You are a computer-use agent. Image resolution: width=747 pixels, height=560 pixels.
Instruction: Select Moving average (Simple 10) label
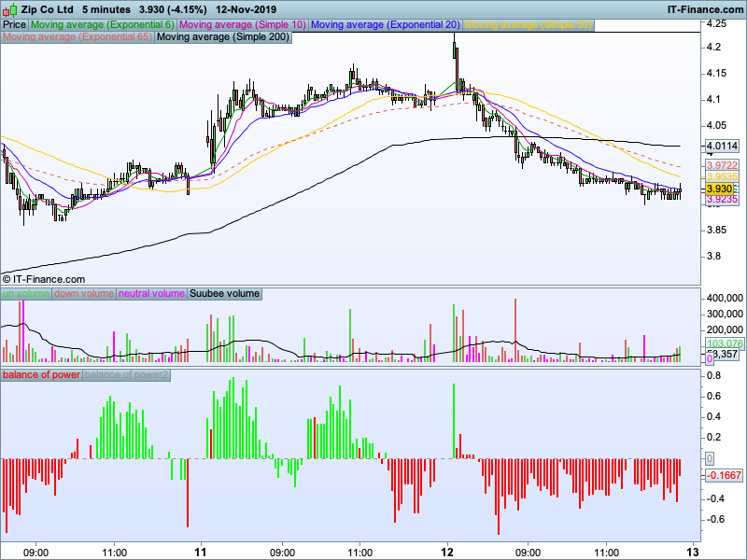(x=243, y=25)
